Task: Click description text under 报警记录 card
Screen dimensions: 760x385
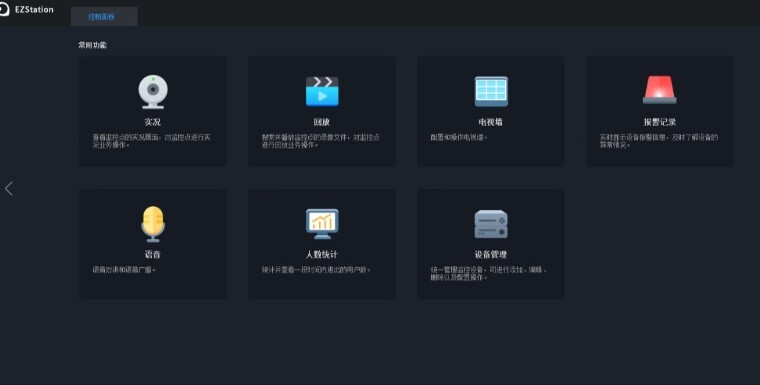Action: click(x=659, y=141)
